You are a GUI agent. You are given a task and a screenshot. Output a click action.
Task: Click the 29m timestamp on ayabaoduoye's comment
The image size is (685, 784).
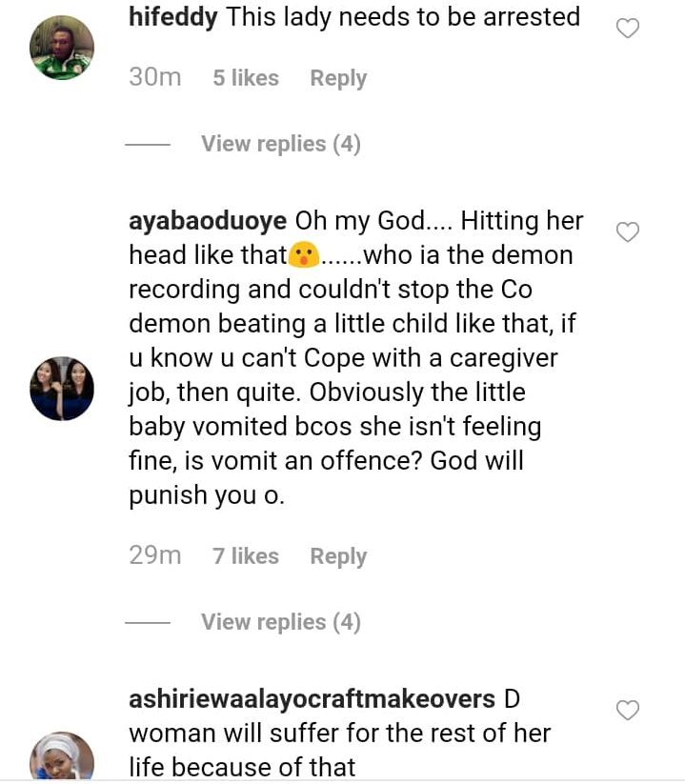pyautogui.click(x=154, y=556)
